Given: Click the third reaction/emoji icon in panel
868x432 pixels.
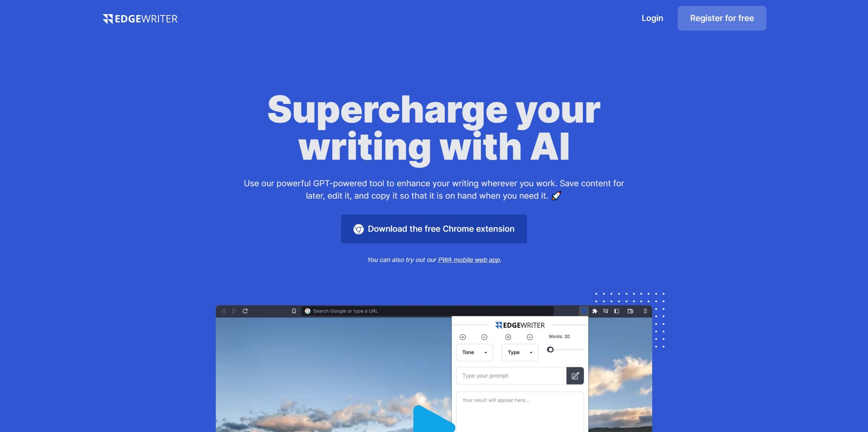Looking at the screenshot, I should point(507,337).
